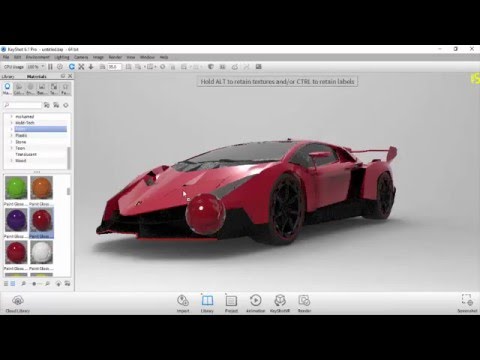Open the Camera menu

point(81,57)
